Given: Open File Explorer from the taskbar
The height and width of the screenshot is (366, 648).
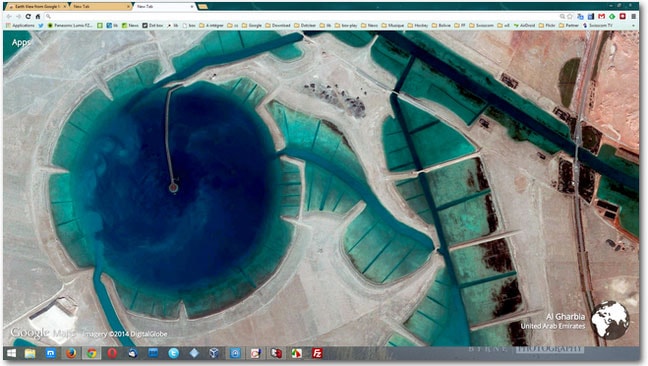Looking at the screenshot, I should pyautogui.click(x=30, y=353).
